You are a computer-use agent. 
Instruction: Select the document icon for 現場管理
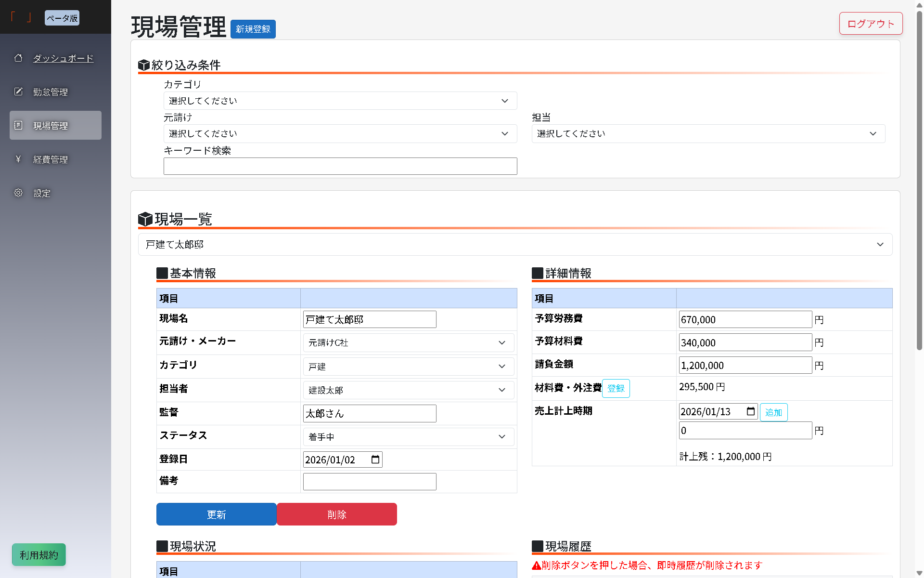[x=18, y=125]
